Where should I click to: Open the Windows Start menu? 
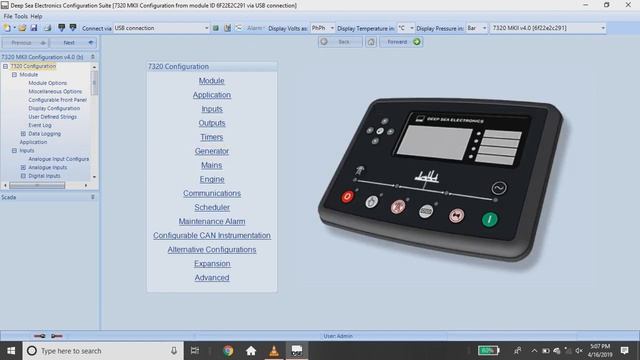pyautogui.click(x=11, y=351)
